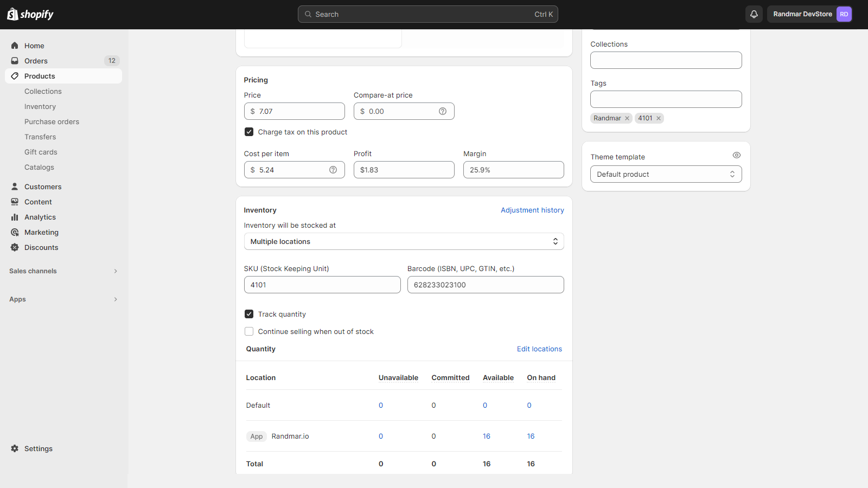The image size is (868, 488).
Task: Click the Committed column header
Action: [450, 378]
